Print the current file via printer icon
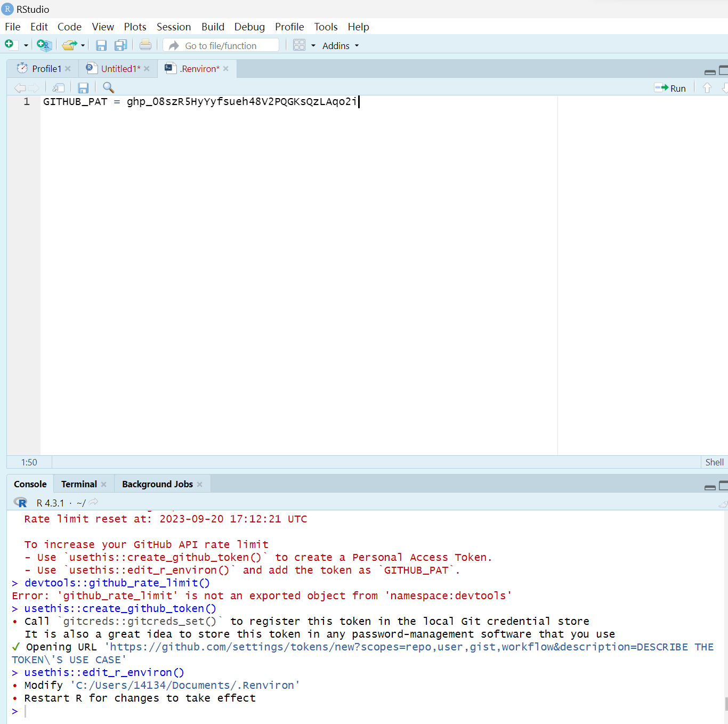This screenshot has height=724, width=728. [x=145, y=45]
